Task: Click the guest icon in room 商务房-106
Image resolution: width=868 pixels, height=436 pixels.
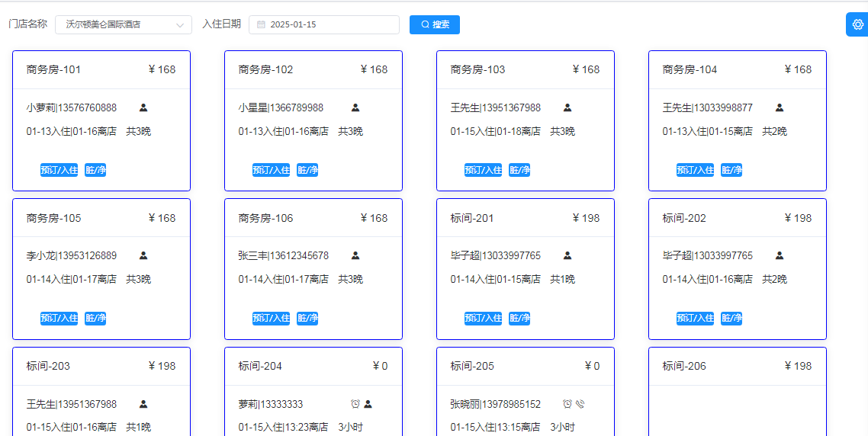Action: (x=355, y=256)
